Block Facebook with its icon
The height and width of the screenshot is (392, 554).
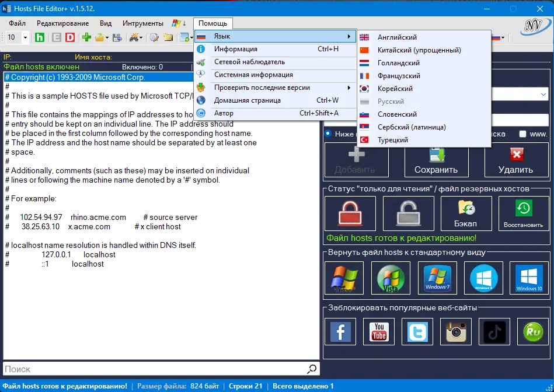point(340,331)
